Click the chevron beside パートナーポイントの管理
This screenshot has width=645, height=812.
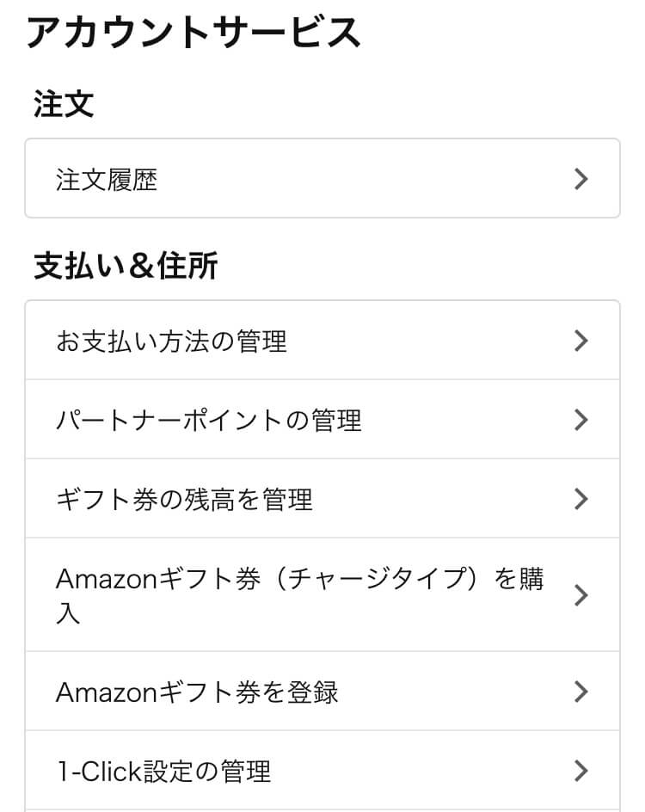580,420
